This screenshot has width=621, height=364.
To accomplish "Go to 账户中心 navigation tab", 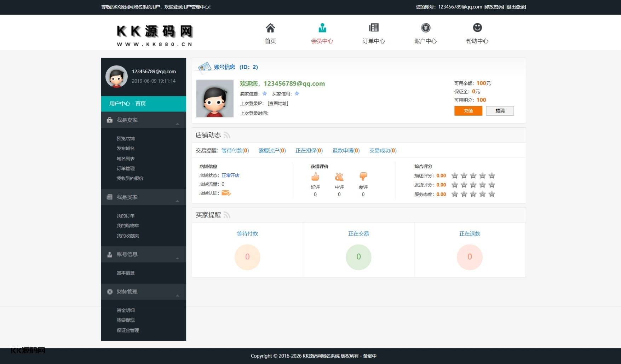I will tap(425, 41).
